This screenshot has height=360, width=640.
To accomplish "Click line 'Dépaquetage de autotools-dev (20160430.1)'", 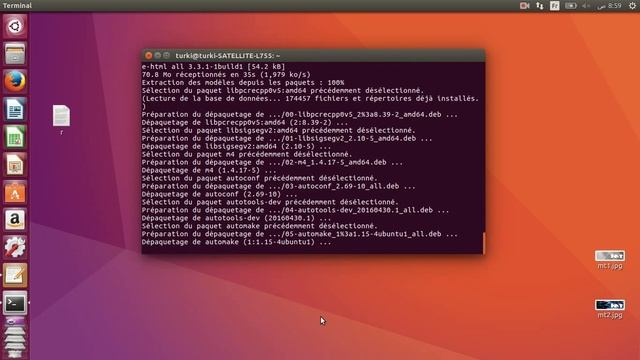I will click(236, 218).
